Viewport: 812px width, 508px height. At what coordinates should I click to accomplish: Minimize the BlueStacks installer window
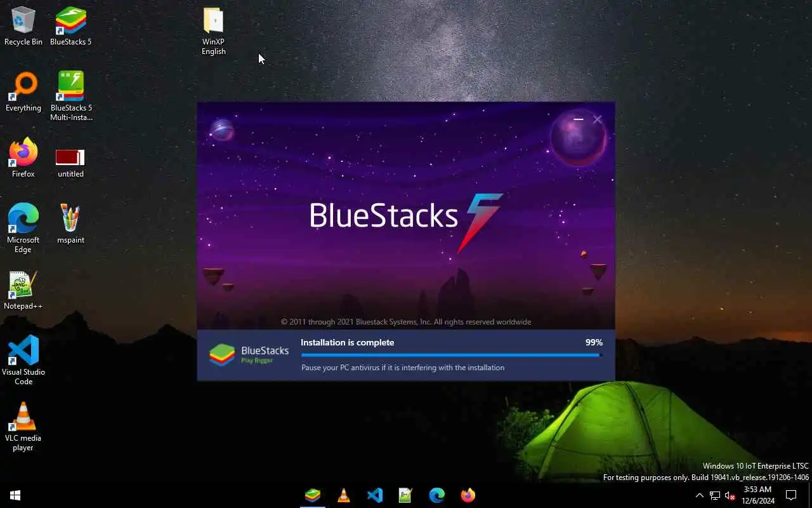coord(578,119)
